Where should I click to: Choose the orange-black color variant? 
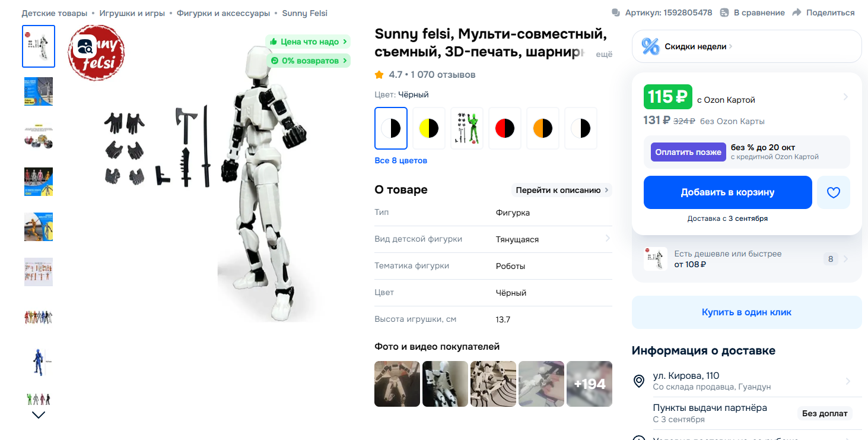tap(543, 128)
